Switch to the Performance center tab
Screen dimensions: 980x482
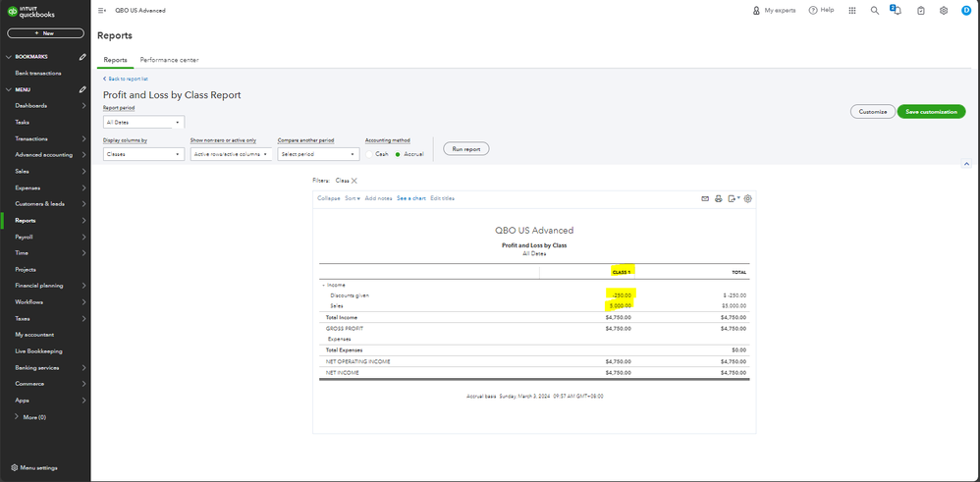169,60
